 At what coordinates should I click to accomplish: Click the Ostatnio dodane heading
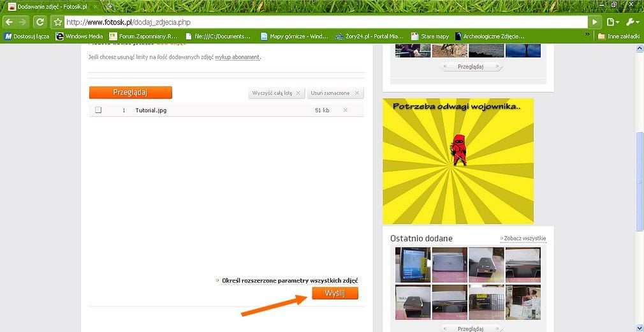pyautogui.click(x=421, y=239)
